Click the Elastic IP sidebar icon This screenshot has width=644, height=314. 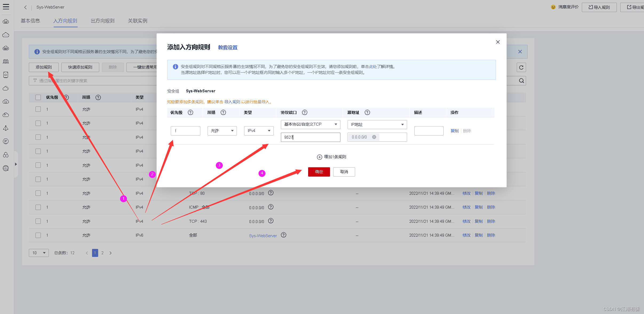click(6, 141)
